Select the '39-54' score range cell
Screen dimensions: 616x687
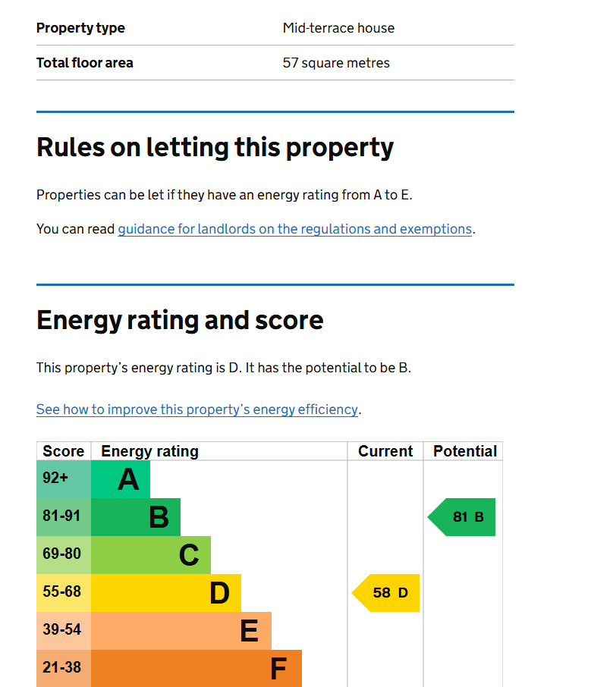(63, 631)
